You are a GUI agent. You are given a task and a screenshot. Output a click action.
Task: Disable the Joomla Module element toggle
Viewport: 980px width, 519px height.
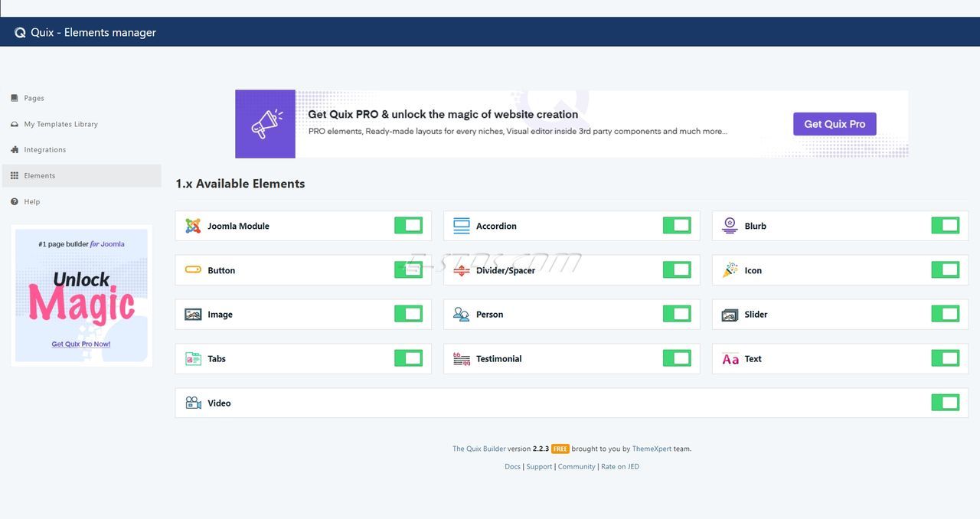point(409,225)
